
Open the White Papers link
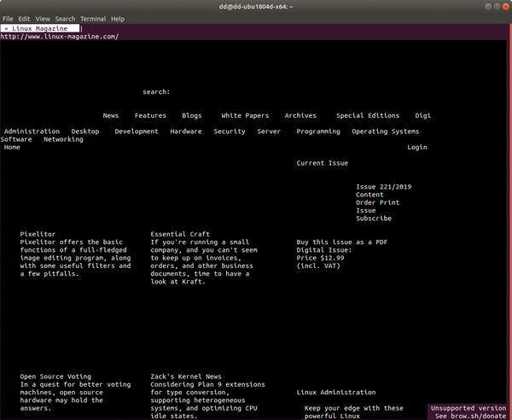tap(245, 115)
